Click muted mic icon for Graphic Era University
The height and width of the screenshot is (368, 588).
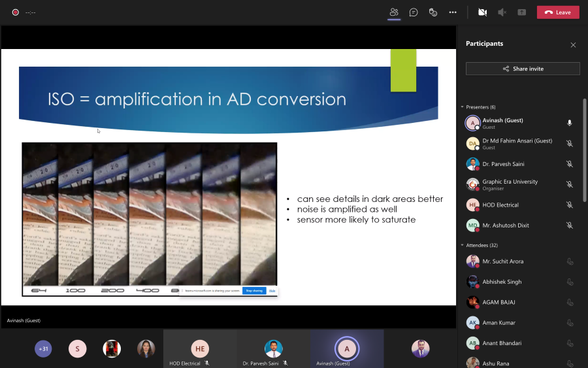pyautogui.click(x=569, y=184)
